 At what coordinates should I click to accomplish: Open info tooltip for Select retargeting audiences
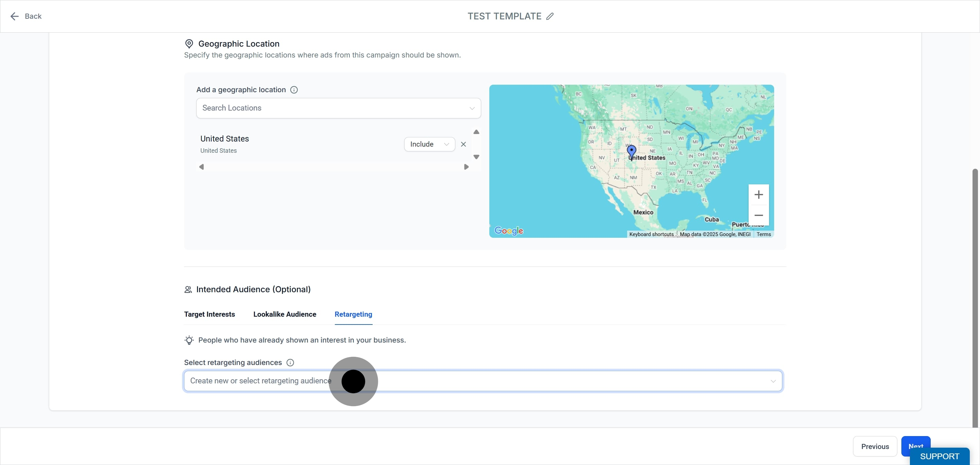(x=290, y=363)
